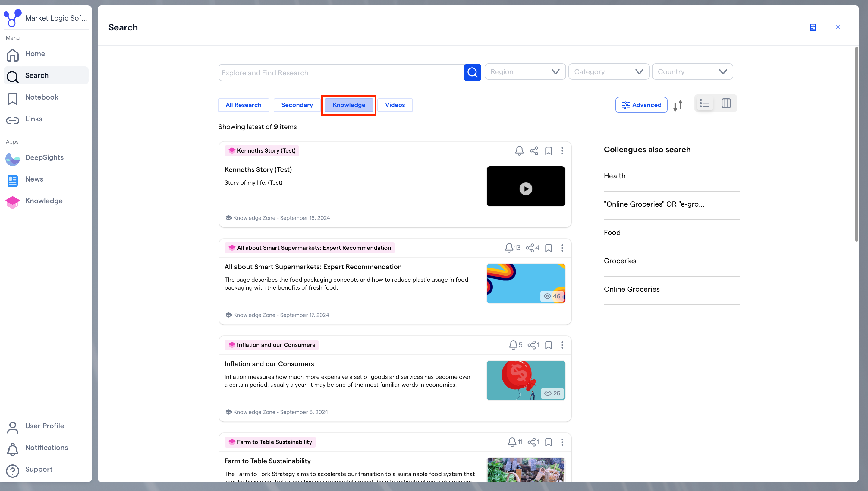
Task: Click the 25 views eye badge
Action: click(552, 394)
